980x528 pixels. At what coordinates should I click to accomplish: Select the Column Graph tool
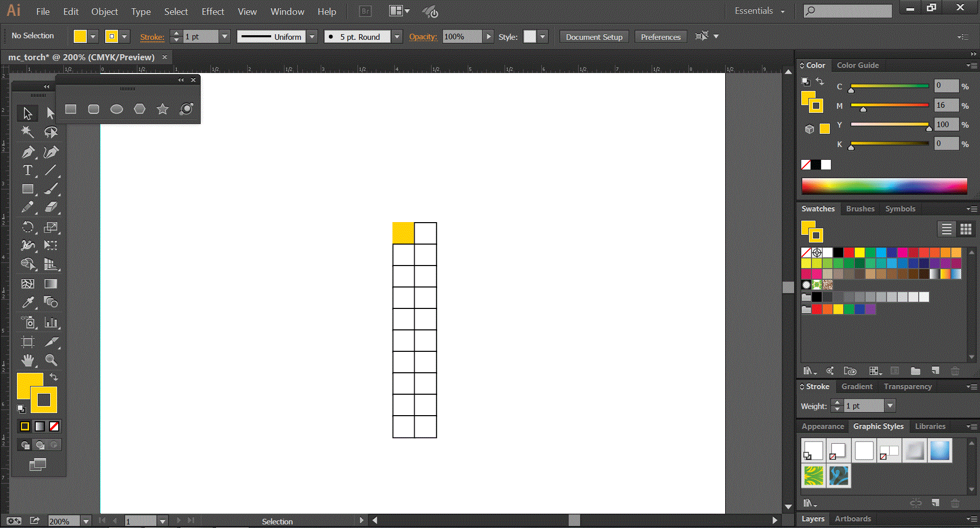[51, 322]
